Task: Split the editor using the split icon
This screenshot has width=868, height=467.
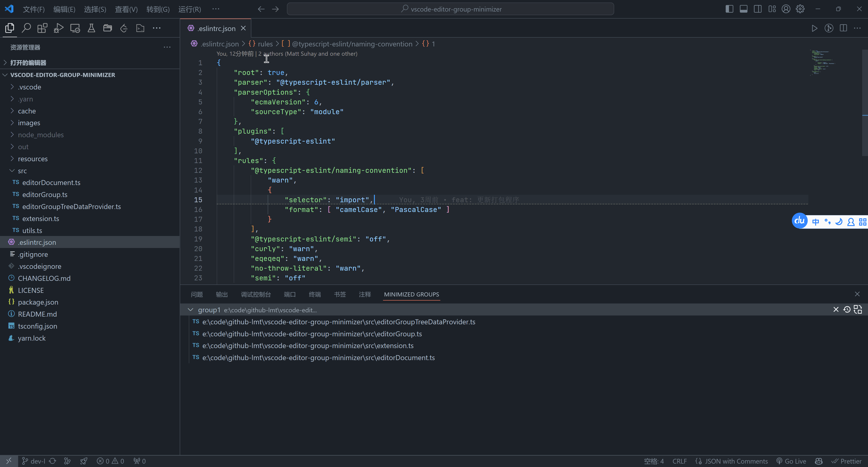Action: (x=843, y=28)
